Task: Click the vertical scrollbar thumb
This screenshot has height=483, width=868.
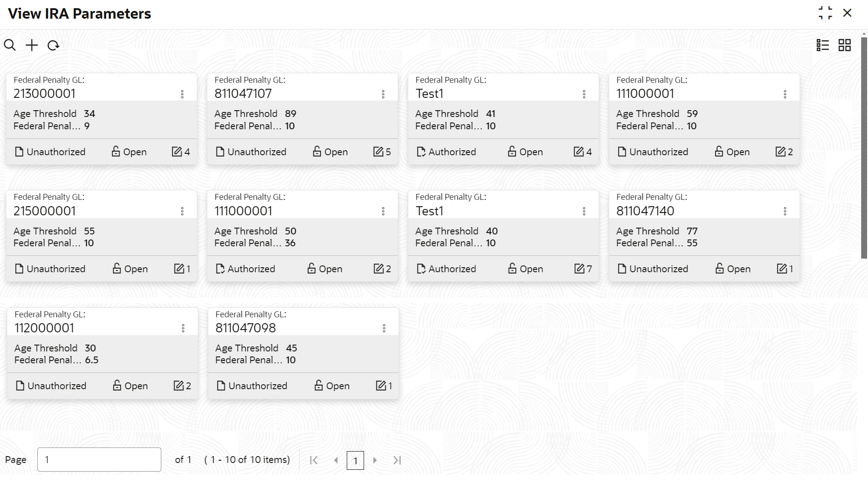Action: tap(863, 146)
